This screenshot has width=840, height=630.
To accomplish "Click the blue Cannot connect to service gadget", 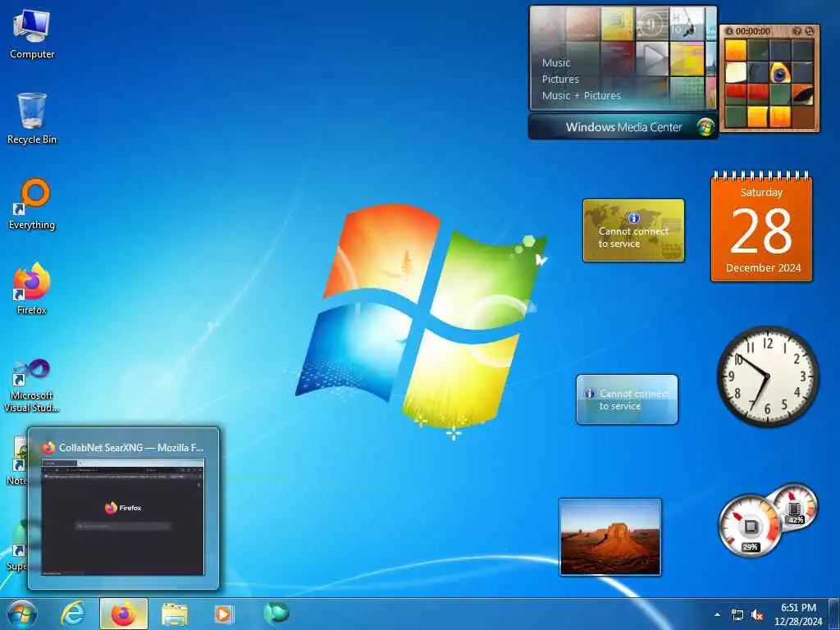I will tap(627, 399).
